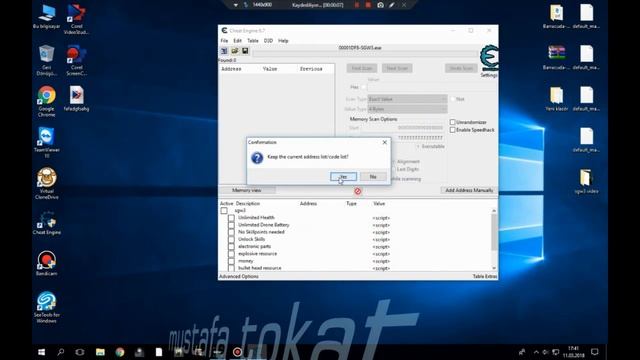The image size is (640, 360).
Task: Open the Scan Type dropdown
Action: click(x=407, y=99)
